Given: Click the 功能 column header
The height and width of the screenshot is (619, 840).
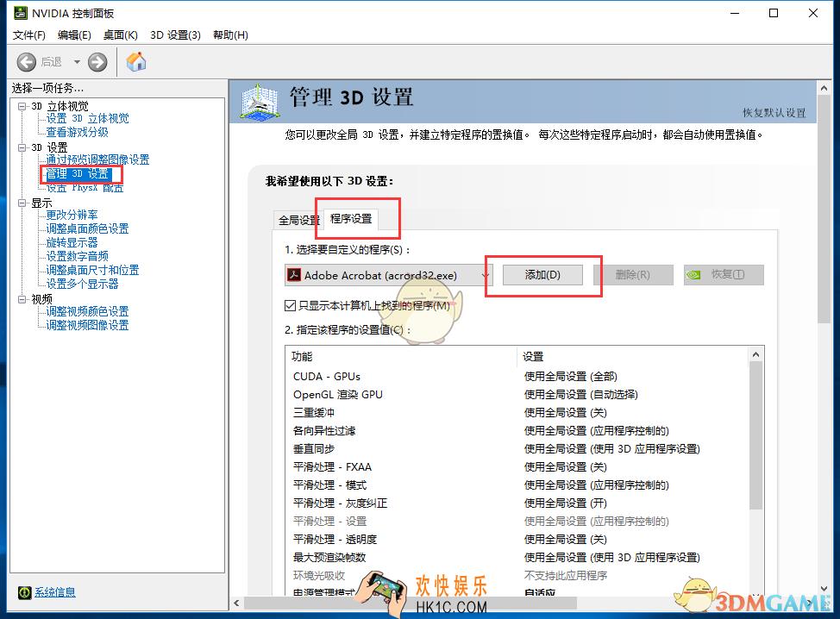Looking at the screenshot, I should (401, 357).
